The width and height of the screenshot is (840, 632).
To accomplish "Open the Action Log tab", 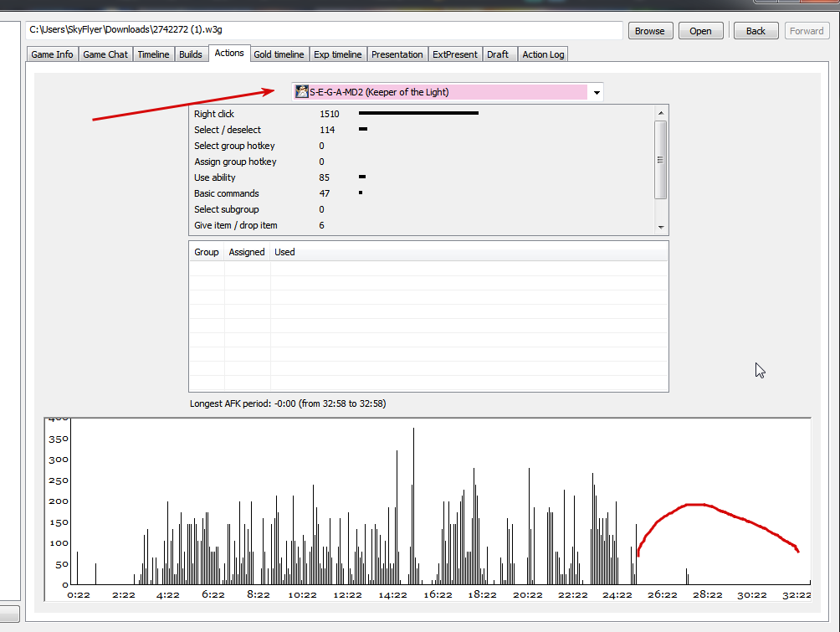I will (x=543, y=54).
